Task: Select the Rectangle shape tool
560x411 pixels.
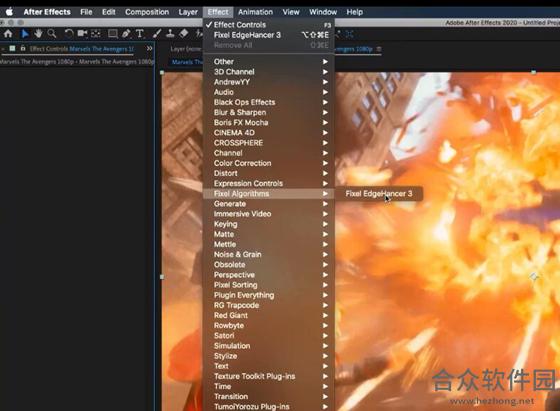Action: pos(113,34)
